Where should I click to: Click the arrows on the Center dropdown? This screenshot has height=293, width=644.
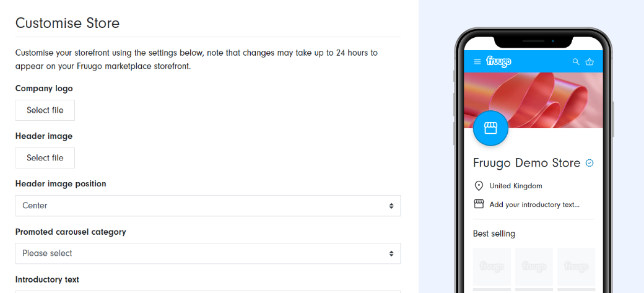[391, 206]
